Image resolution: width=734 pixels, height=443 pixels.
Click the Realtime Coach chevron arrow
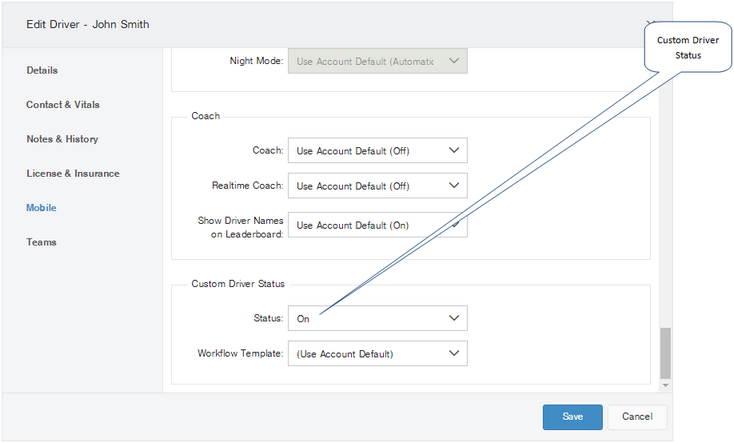[x=454, y=185]
